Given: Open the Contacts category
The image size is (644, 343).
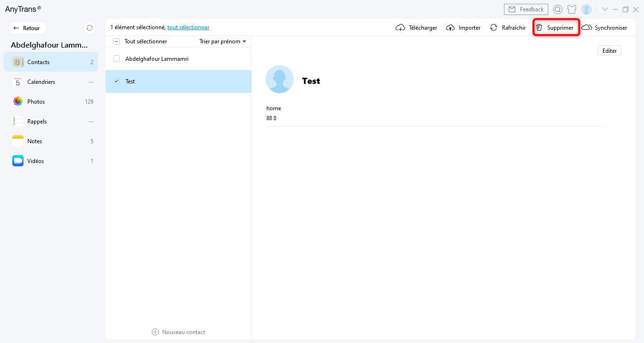Looking at the screenshot, I should [51, 62].
